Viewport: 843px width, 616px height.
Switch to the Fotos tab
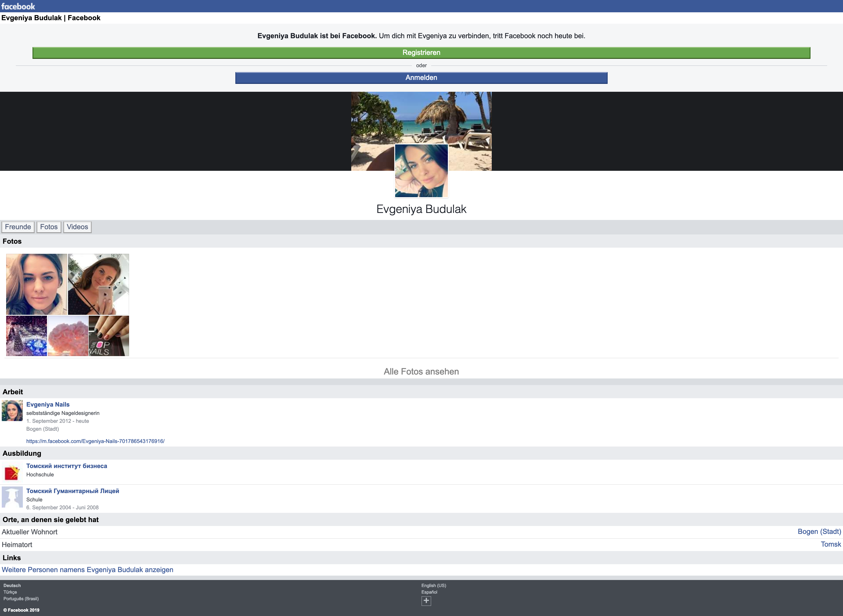click(x=49, y=227)
